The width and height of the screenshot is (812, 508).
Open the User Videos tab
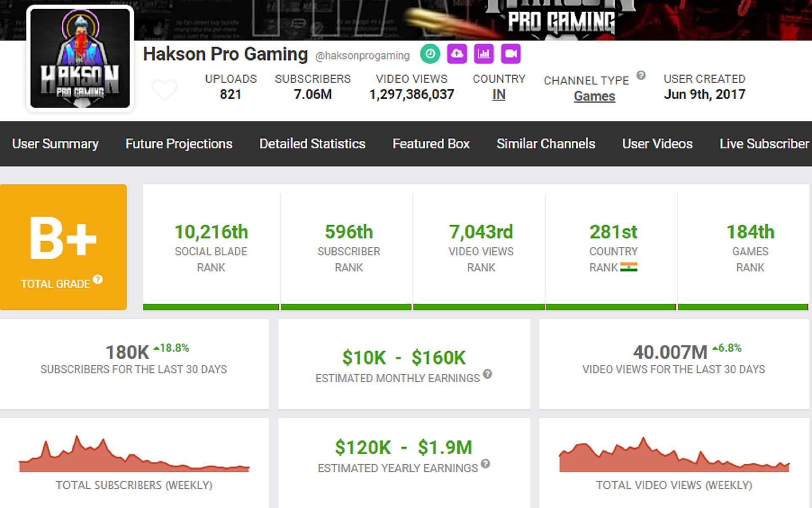click(x=657, y=144)
